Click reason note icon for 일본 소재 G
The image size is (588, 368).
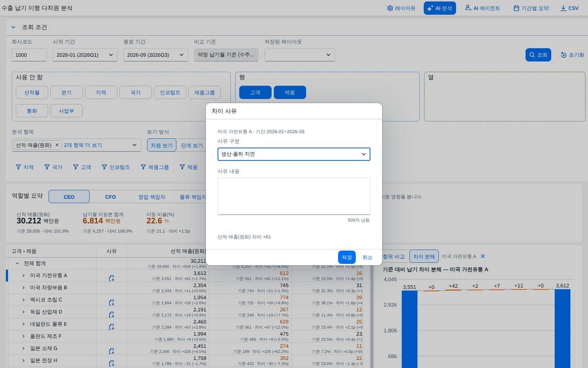(x=111, y=351)
